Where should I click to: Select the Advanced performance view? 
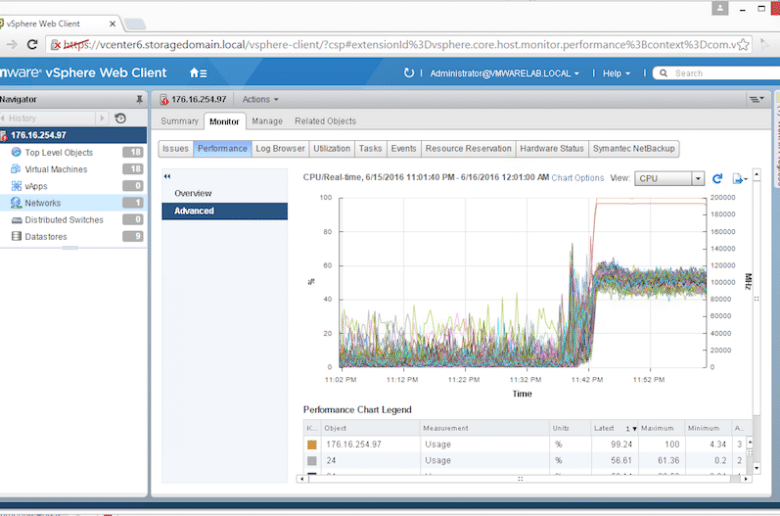click(224, 211)
